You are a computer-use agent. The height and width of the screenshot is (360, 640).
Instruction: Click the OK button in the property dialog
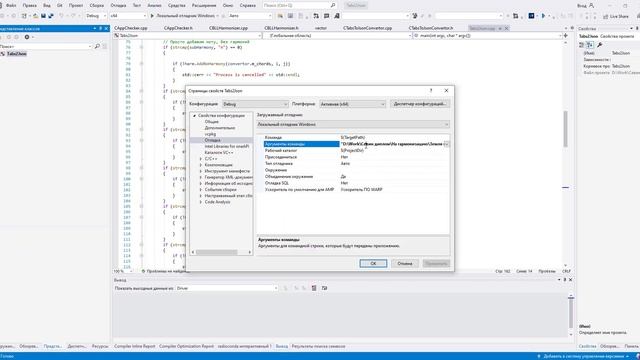tap(373, 263)
